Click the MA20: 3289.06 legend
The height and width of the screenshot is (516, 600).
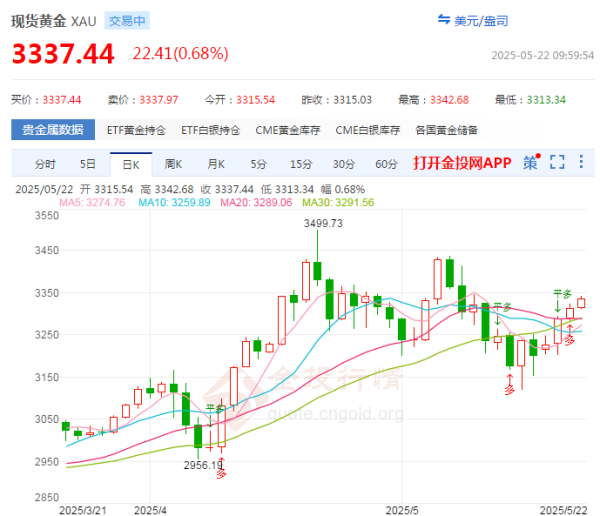[256, 202]
